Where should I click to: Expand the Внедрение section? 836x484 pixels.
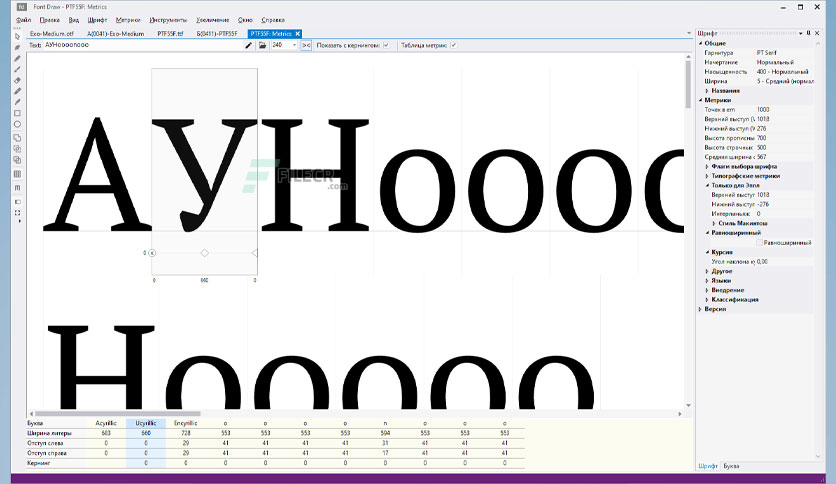(x=708, y=291)
